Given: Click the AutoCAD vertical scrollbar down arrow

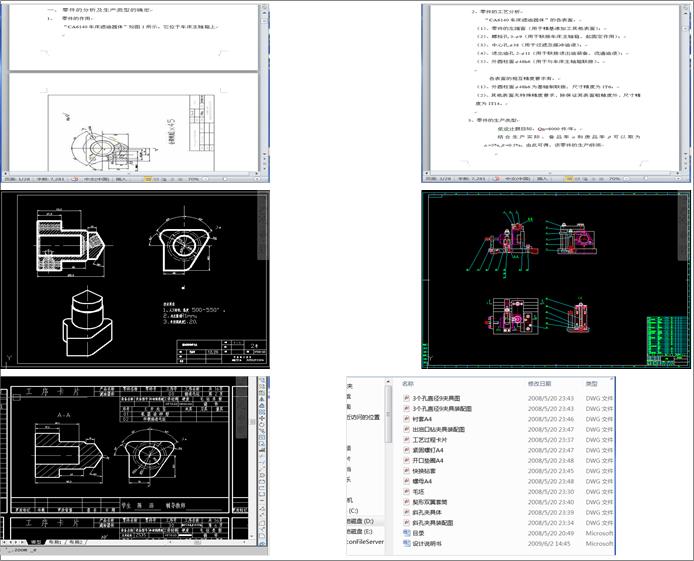Looking at the screenshot, I should point(252,537).
